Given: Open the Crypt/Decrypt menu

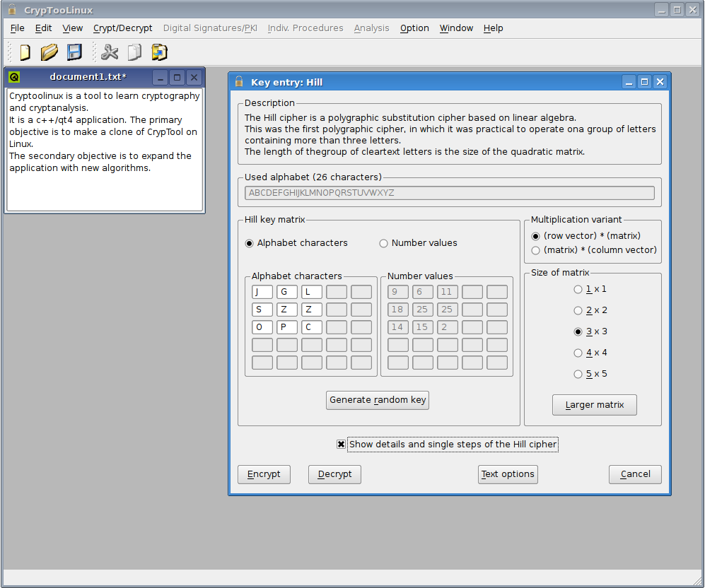Looking at the screenshot, I should 123,28.
